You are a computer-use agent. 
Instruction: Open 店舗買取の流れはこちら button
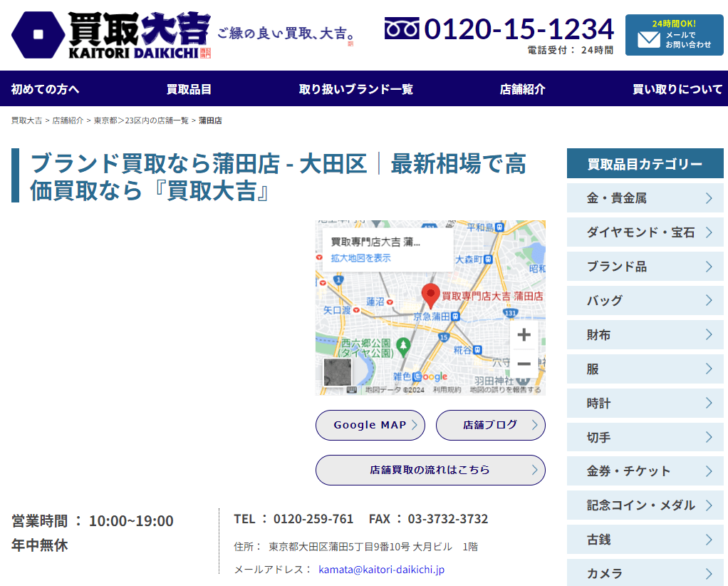coord(430,470)
